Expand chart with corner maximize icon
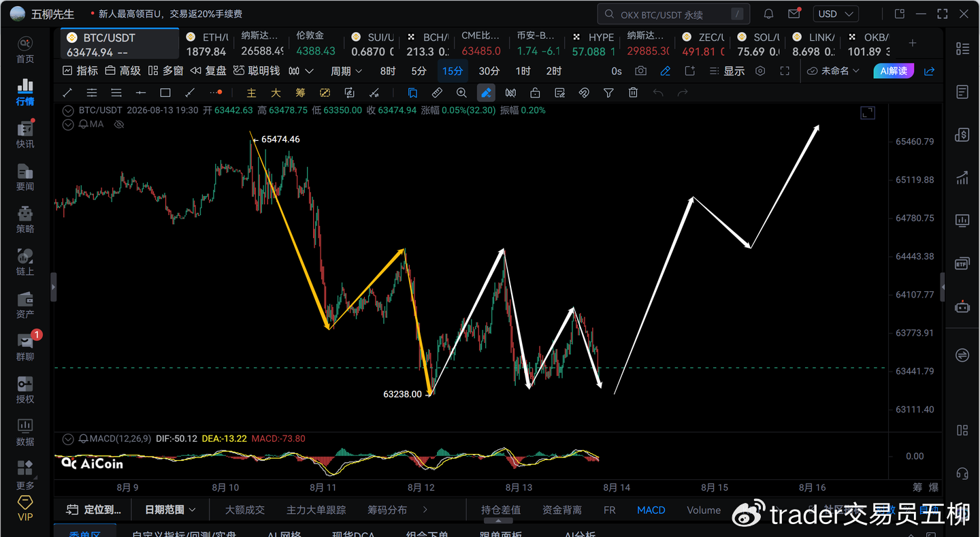Image resolution: width=980 pixels, height=537 pixels. tap(868, 113)
